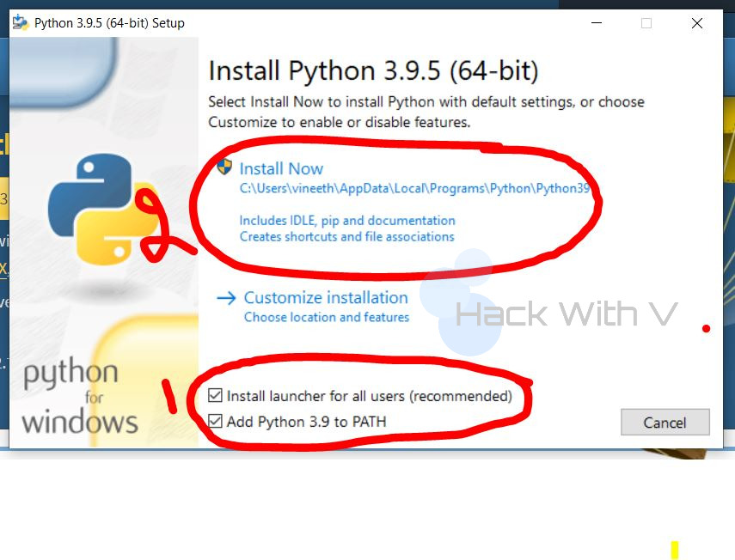This screenshot has height=560, width=735.
Task: Click the arrow icon next to Customize installation
Action: (226, 298)
